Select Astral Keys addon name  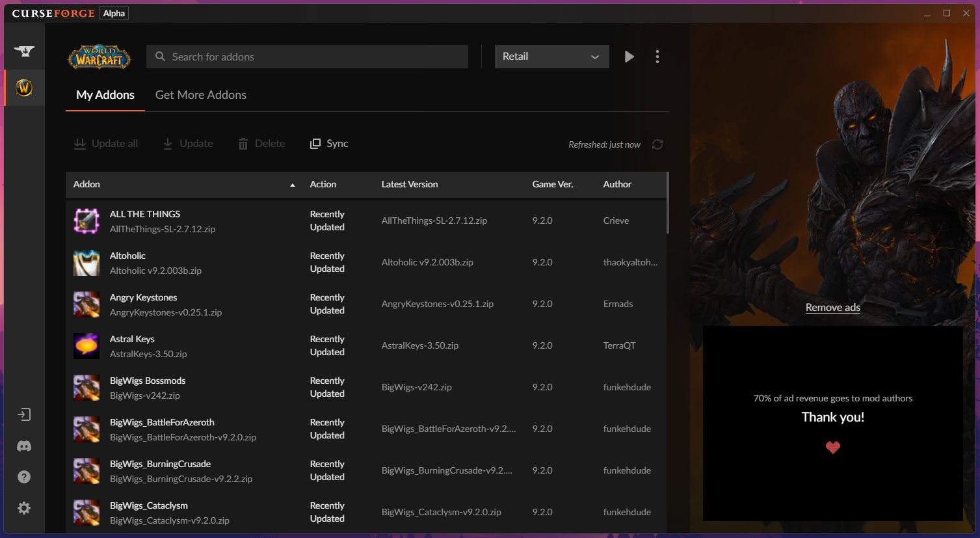point(132,339)
